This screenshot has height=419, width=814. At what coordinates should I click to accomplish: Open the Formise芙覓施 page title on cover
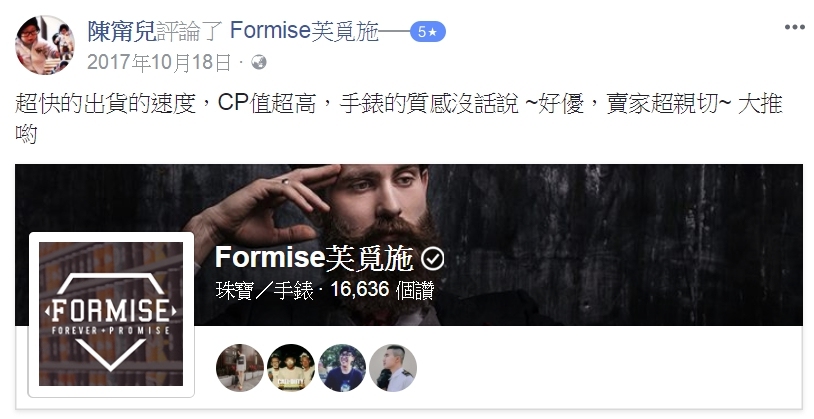314,258
